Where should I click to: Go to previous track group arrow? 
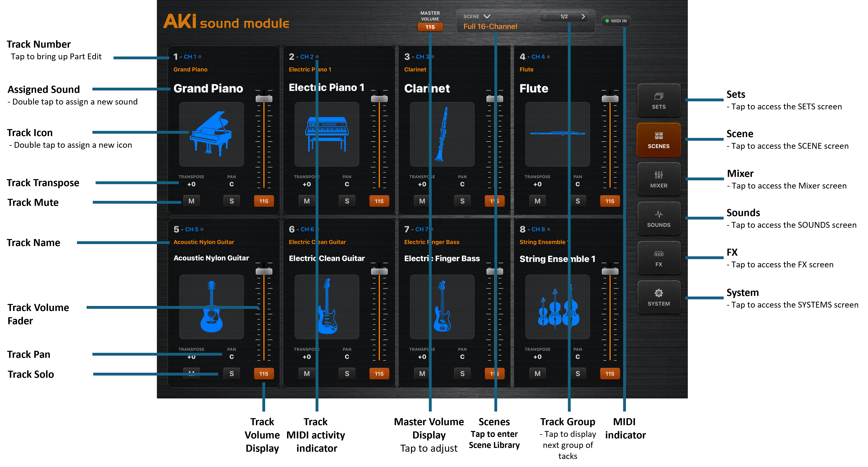(x=545, y=16)
